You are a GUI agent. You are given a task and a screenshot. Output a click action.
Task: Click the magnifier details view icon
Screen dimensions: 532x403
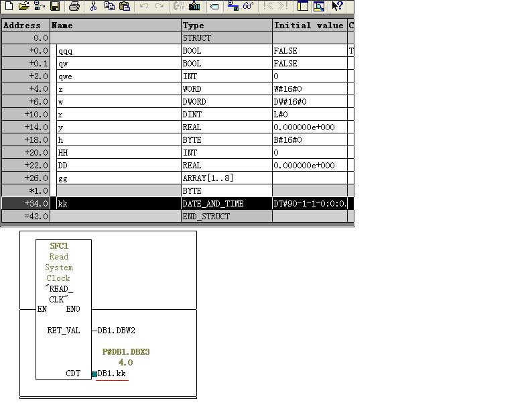point(318,6)
